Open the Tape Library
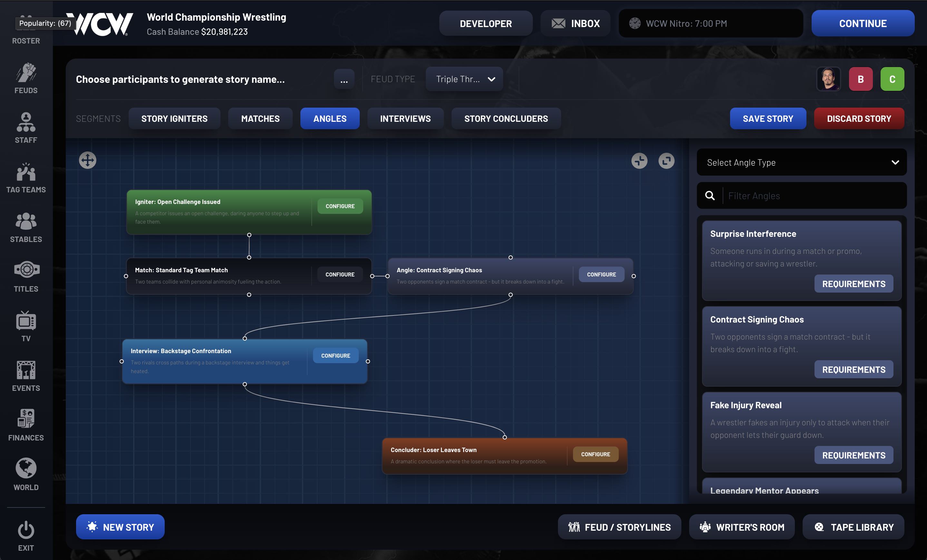This screenshot has width=927, height=560. (853, 527)
